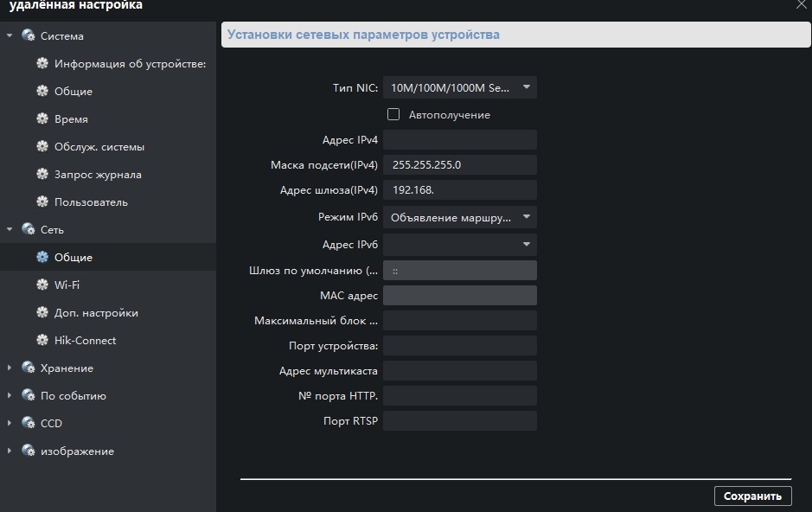This screenshot has width=812, height=512.
Task: Click the gear icon beside Запрос журнала
Action: (x=42, y=175)
